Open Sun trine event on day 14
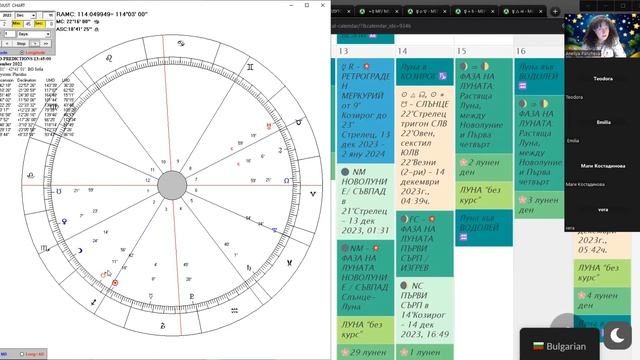This screenshot has width=640, height=360. click(424, 148)
